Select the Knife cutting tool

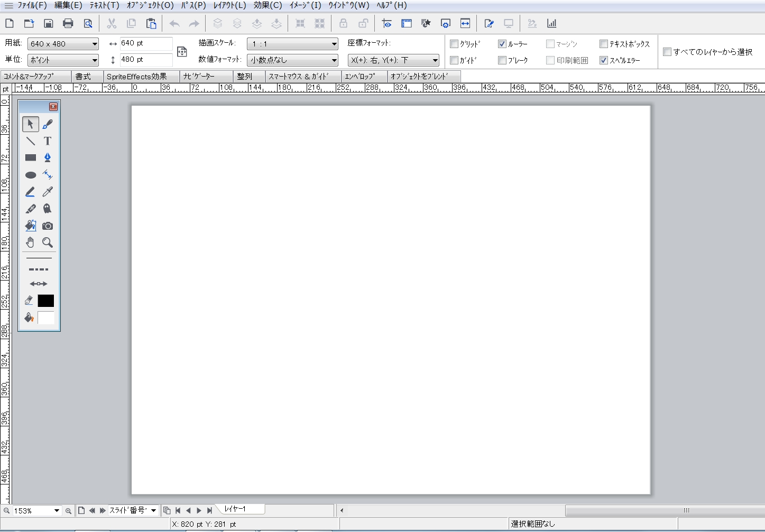point(31,209)
